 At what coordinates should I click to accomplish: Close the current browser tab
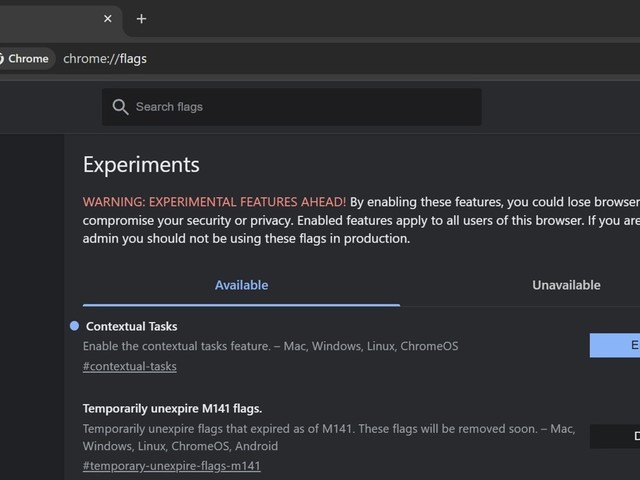pyautogui.click(x=108, y=19)
